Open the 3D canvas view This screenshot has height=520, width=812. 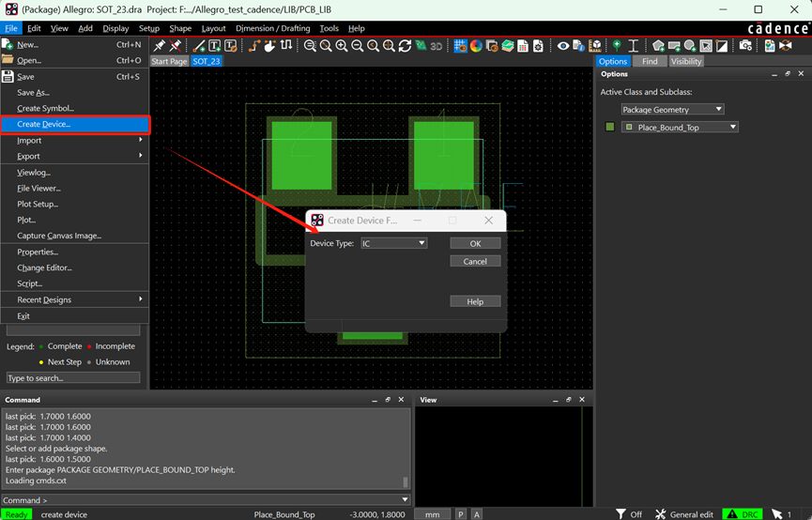pyautogui.click(x=436, y=46)
